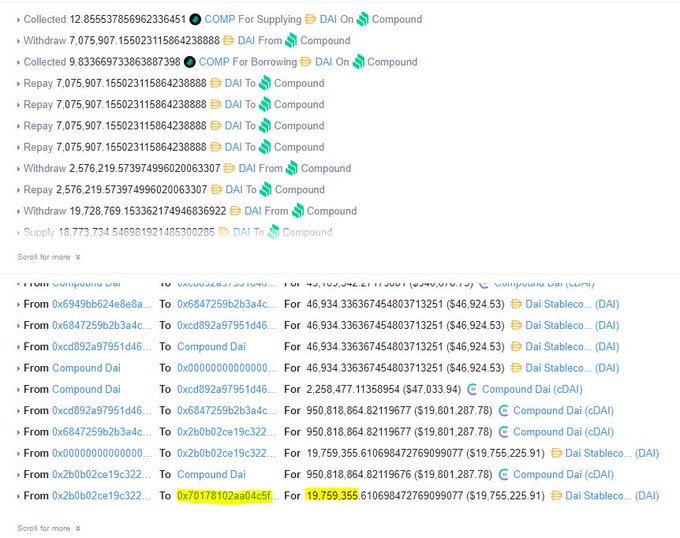Screen dimensions: 680x538
Task: Expand arrow of Supply 18,773,734 DAI row
Action: point(18,233)
